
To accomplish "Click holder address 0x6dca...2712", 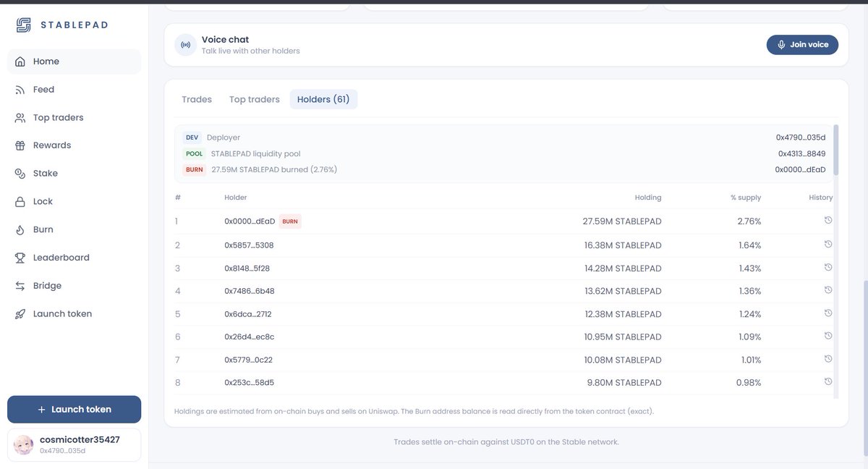I will tap(248, 314).
